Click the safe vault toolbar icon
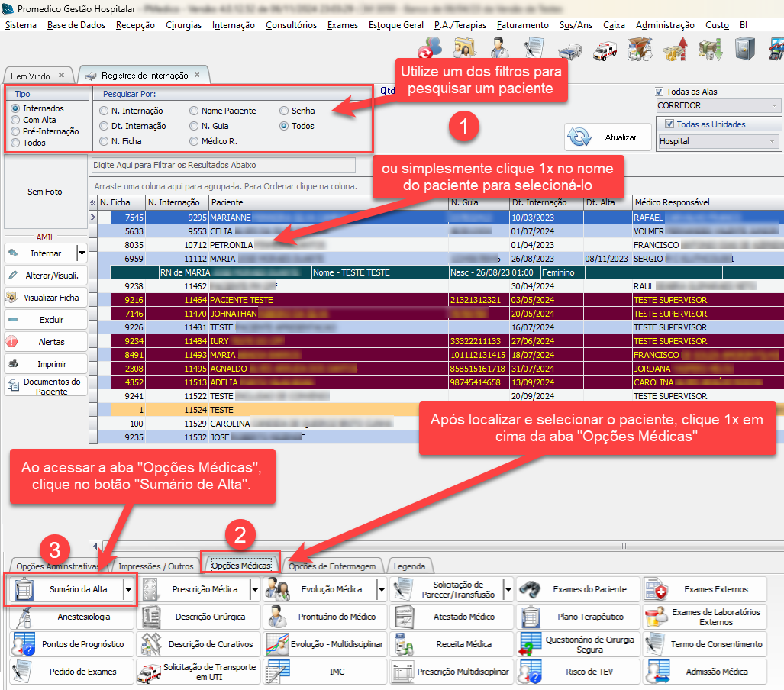This screenshot has height=690, width=784. (745, 50)
